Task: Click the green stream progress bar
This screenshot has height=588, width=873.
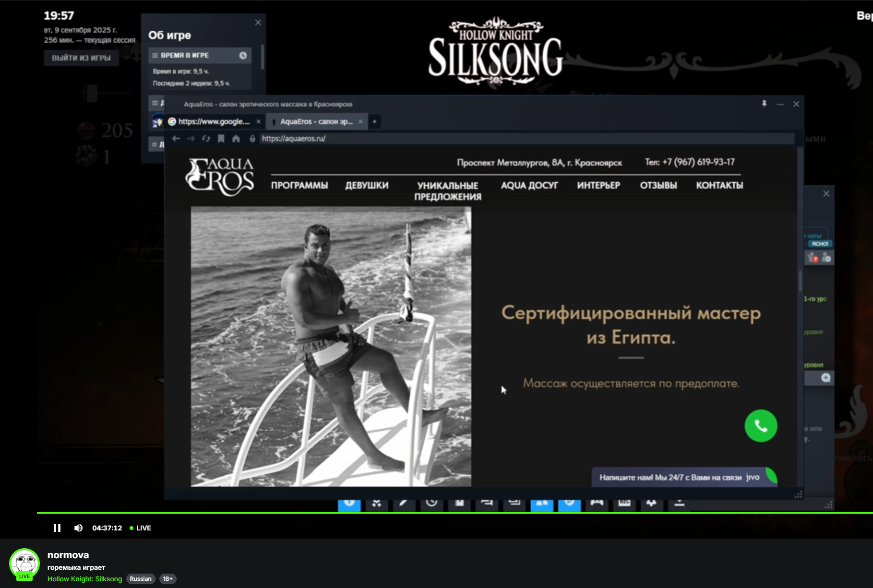Action: 455,513
